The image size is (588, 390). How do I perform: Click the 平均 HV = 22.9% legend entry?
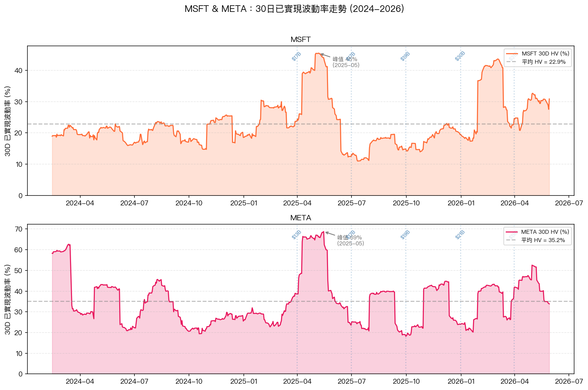pos(544,62)
